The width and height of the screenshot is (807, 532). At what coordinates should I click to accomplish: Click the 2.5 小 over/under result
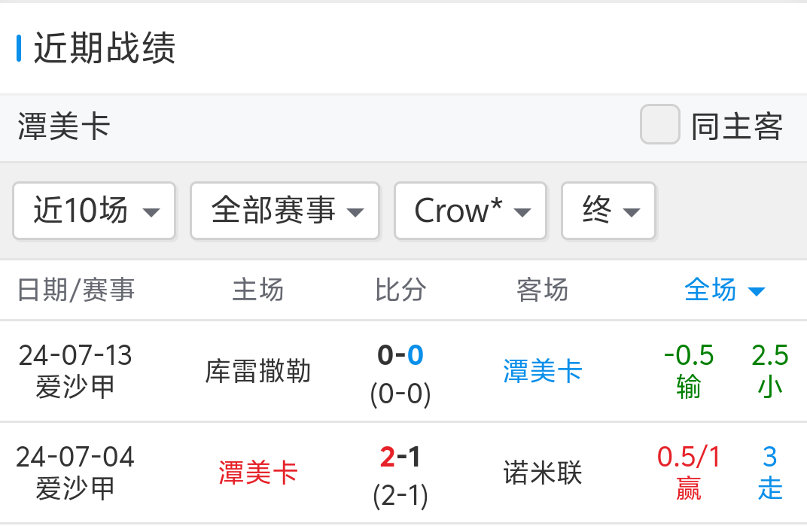pos(769,371)
